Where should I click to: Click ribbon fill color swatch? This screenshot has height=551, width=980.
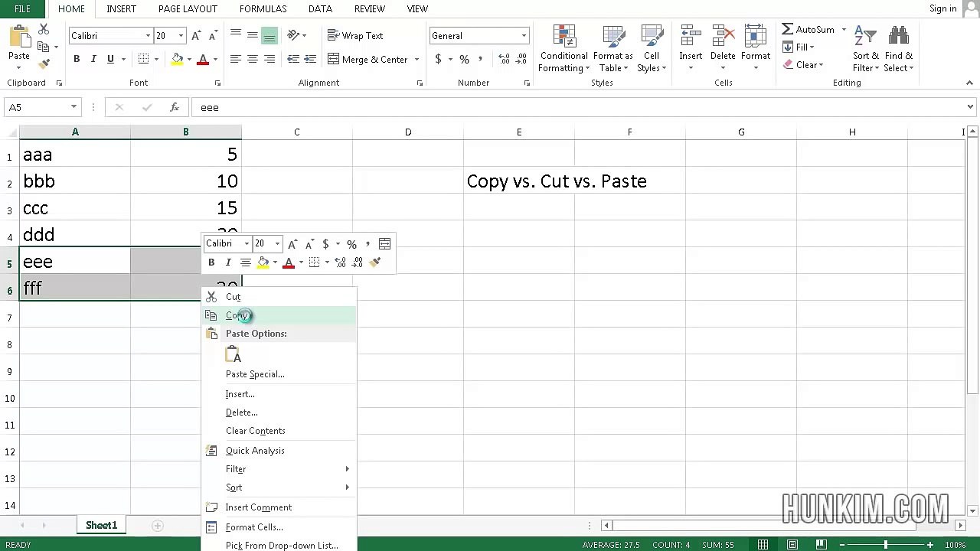(178, 60)
